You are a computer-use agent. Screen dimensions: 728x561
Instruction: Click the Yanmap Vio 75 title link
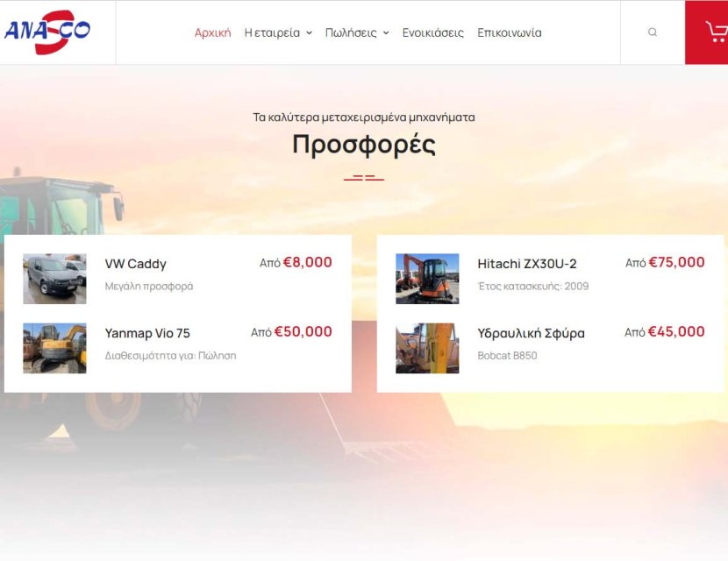click(x=147, y=333)
